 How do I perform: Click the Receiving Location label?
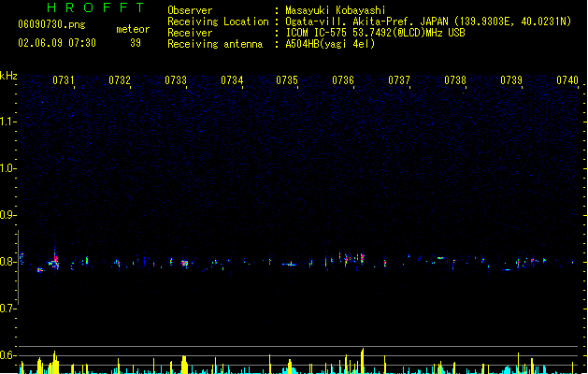pyautogui.click(x=218, y=22)
